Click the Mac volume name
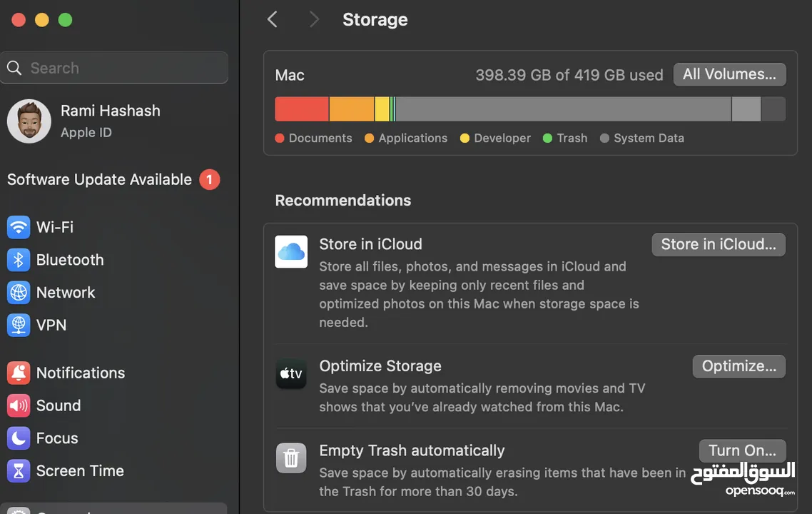 (x=290, y=76)
